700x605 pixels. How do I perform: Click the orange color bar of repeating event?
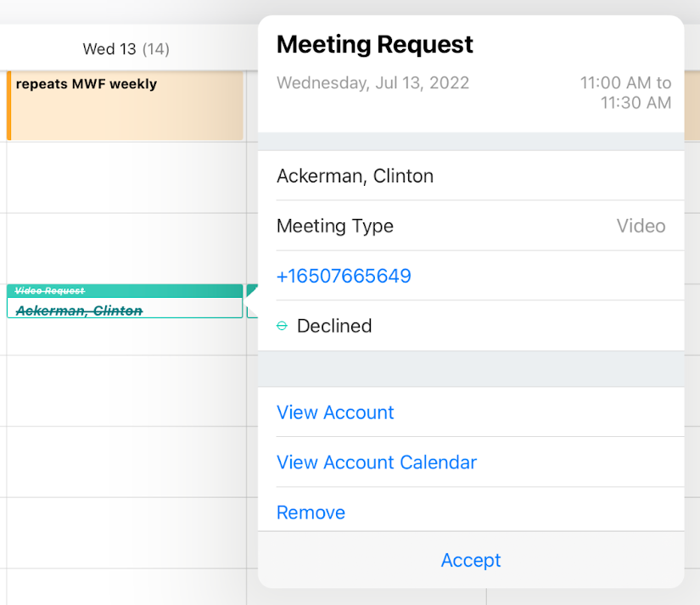pos(8,105)
